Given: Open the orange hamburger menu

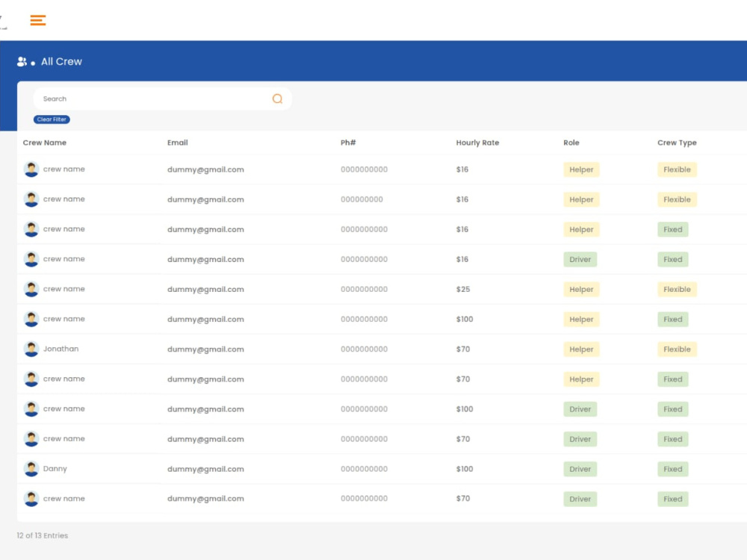Looking at the screenshot, I should [x=37, y=20].
